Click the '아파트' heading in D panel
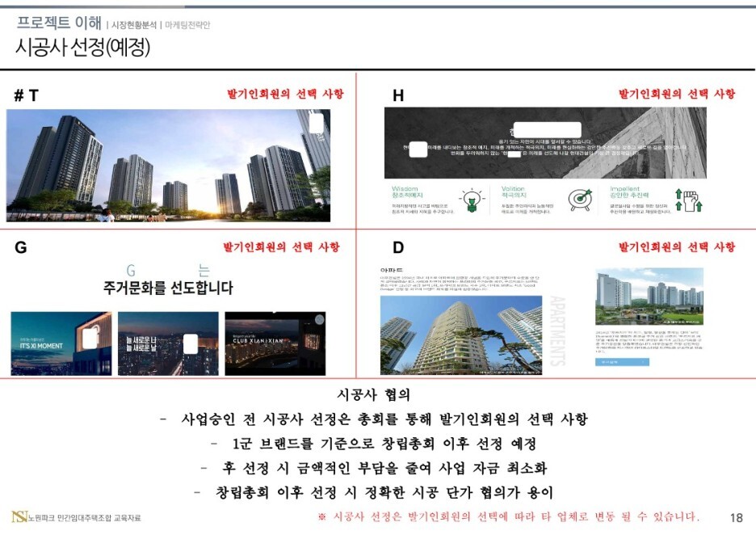 391,271
